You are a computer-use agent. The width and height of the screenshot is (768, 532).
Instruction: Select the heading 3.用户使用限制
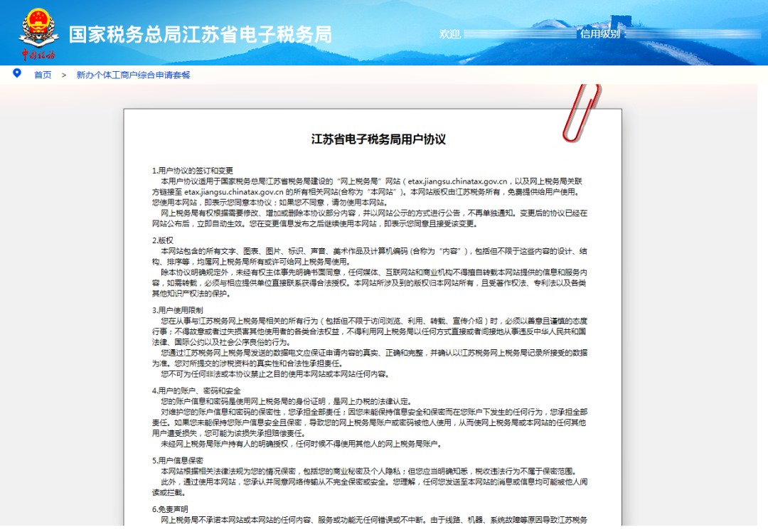click(177, 310)
